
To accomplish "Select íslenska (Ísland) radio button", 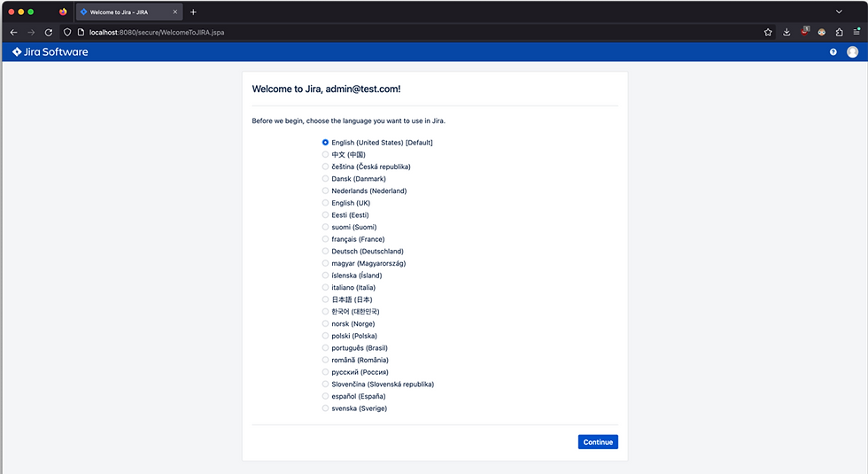I will tap(326, 276).
